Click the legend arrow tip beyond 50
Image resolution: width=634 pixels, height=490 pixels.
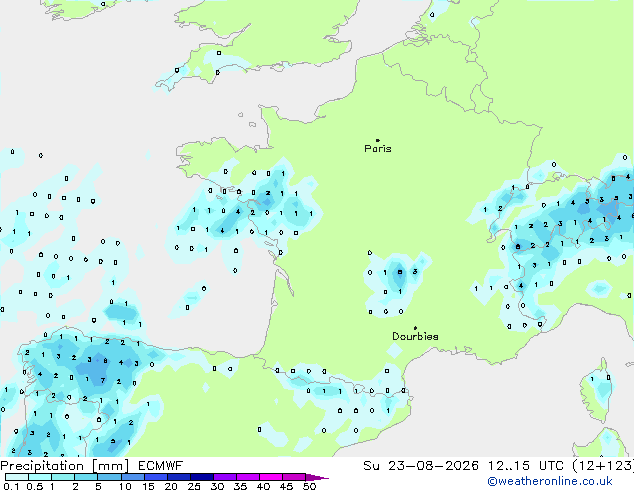(x=317, y=477)
